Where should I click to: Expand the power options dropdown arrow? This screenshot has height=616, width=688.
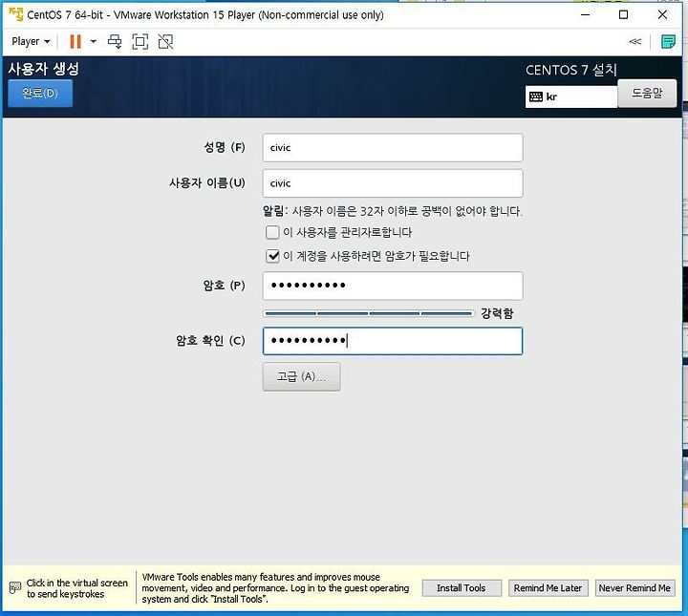click(x=93, y=42)
